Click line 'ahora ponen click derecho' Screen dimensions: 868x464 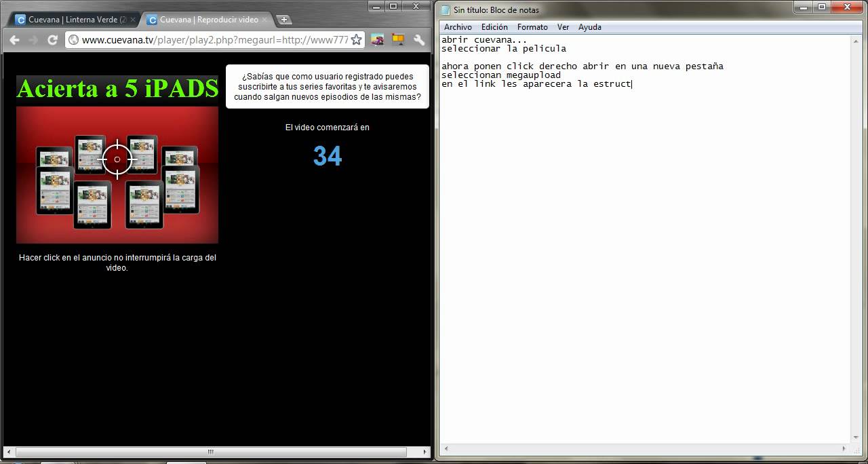tap(583, 66)
